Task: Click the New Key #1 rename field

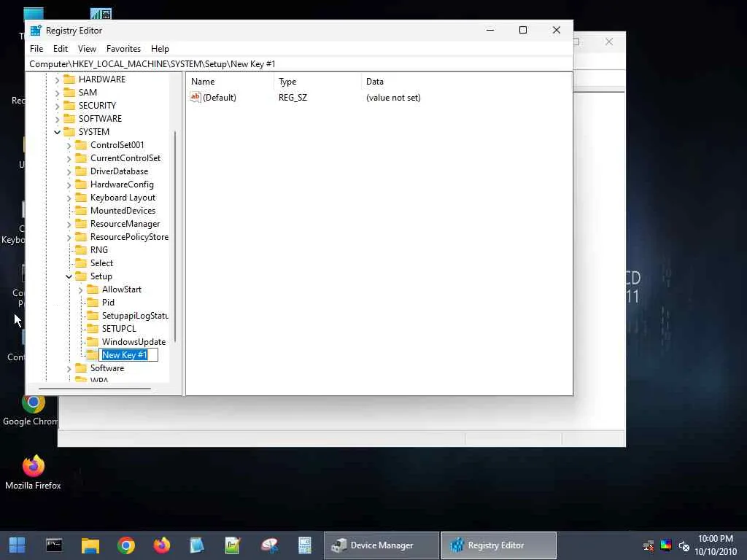Action: pyautogui.click(x=128, y=355)
